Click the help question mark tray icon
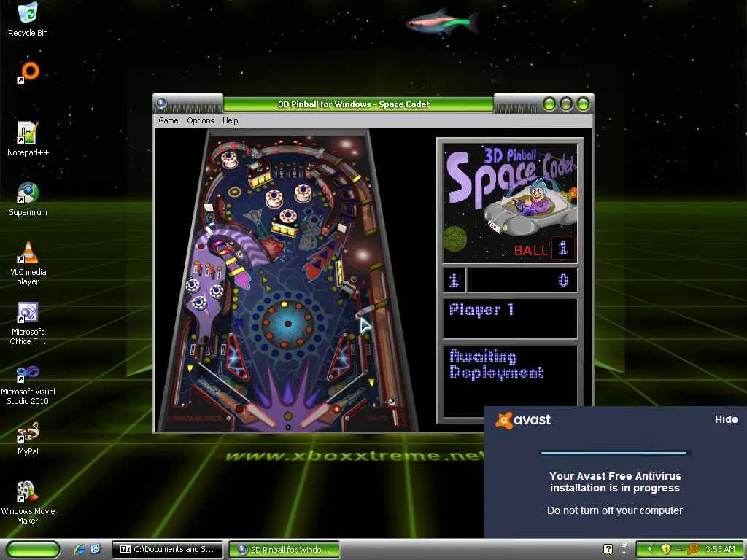 [x=608, y=549]
